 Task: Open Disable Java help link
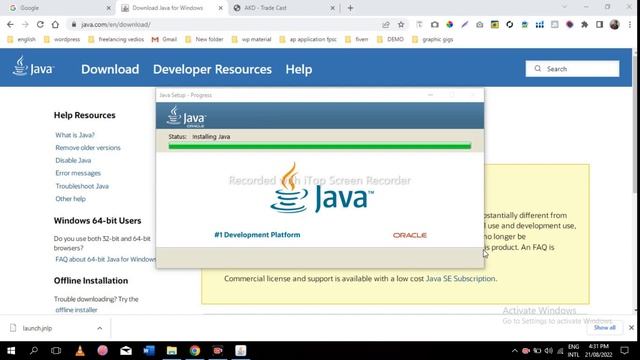click(x=73, y=160)
